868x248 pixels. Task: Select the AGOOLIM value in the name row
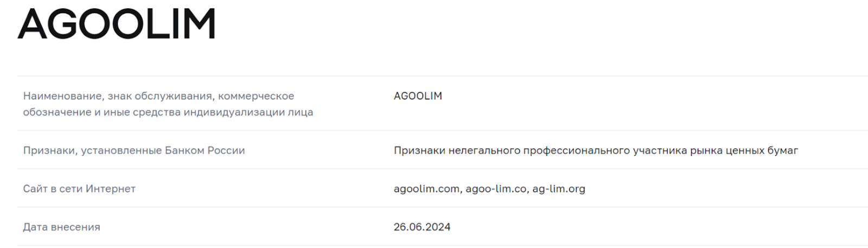click(x=418, y=96)
